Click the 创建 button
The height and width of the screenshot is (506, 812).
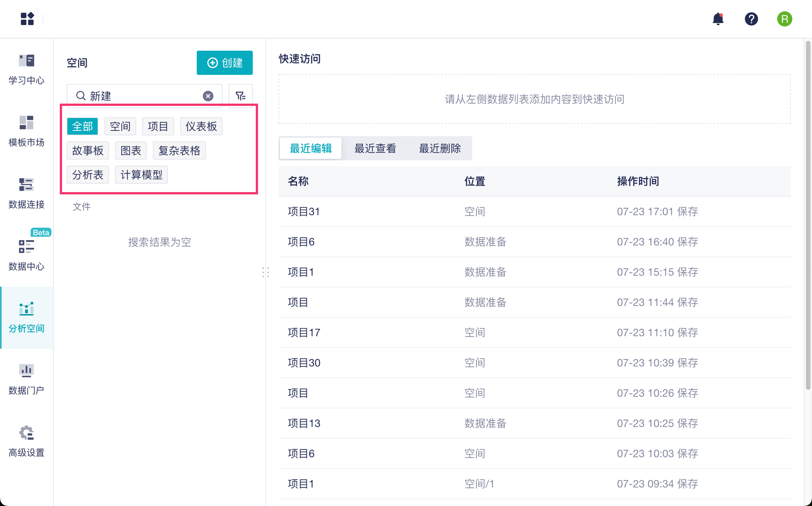pyautogui.click(x=225, y=63)
